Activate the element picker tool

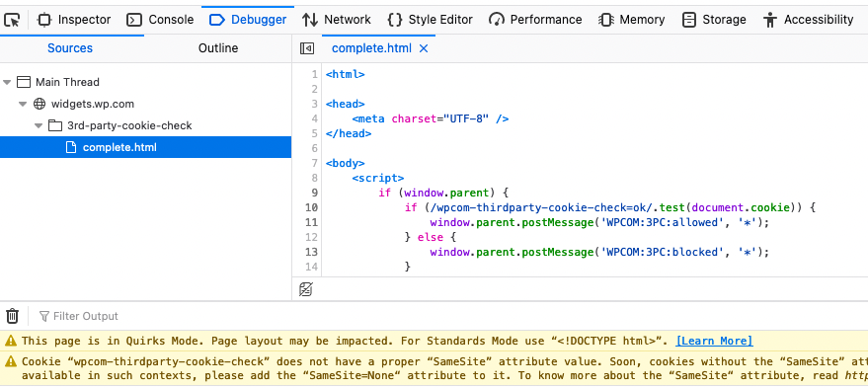click(12, 20)
